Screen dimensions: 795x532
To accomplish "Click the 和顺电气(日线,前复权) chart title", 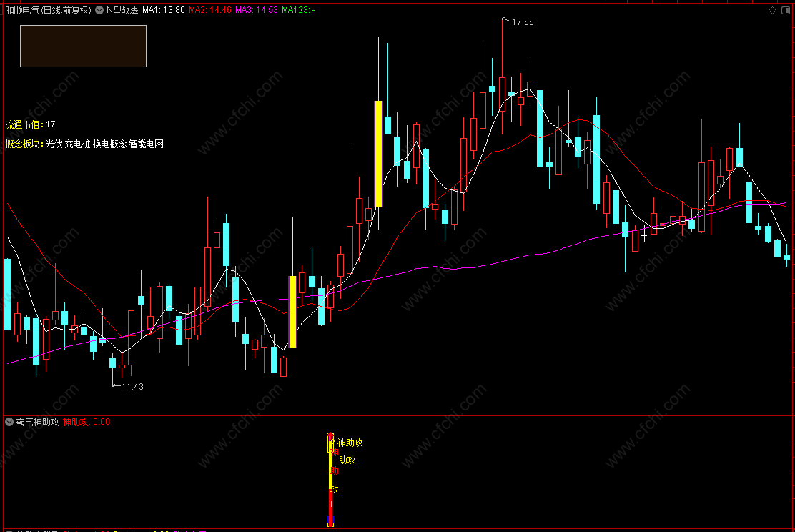I will pos(48,10).
